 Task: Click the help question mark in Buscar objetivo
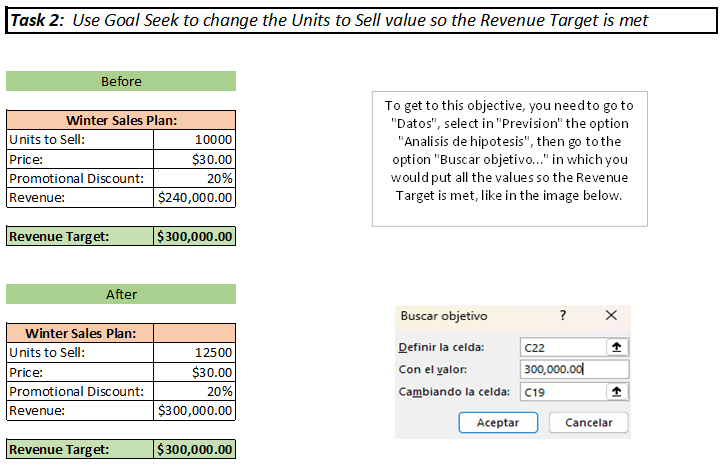(x=563, y=315)
